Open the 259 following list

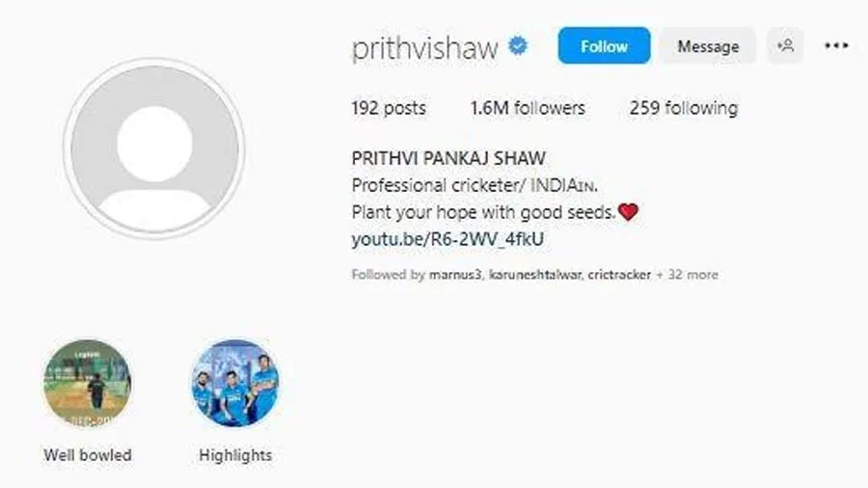684,108
